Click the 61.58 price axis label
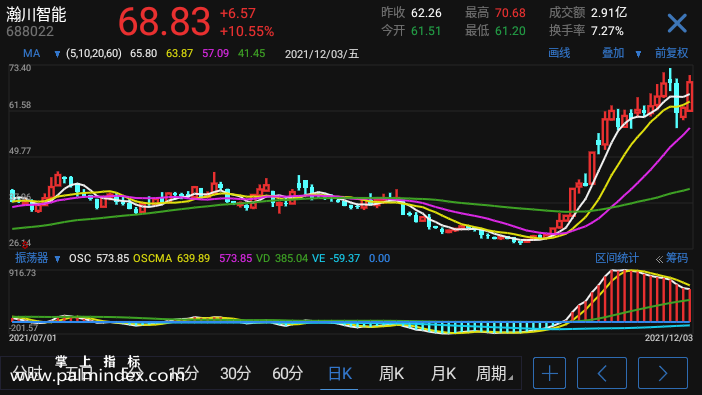 tap(20, 105)
